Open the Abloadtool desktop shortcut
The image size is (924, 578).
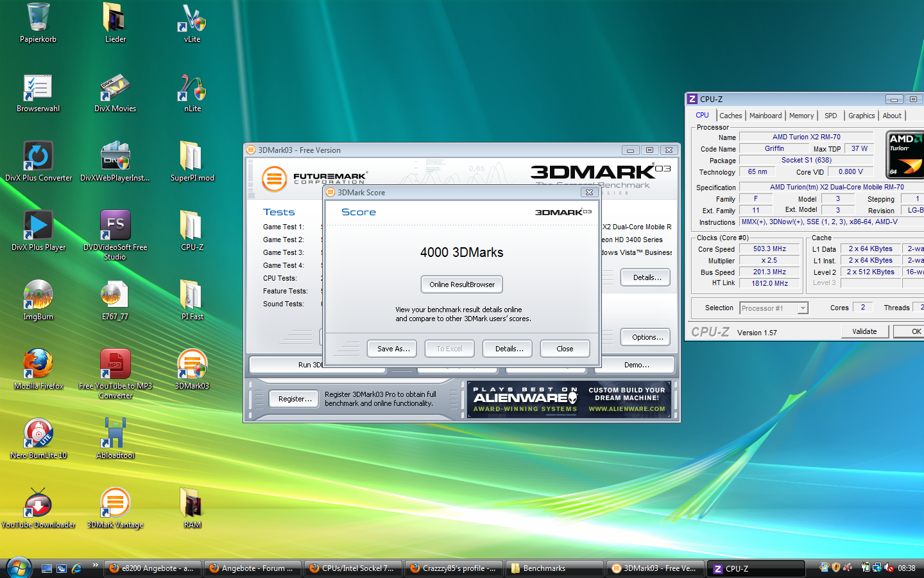tap(115, 440)
